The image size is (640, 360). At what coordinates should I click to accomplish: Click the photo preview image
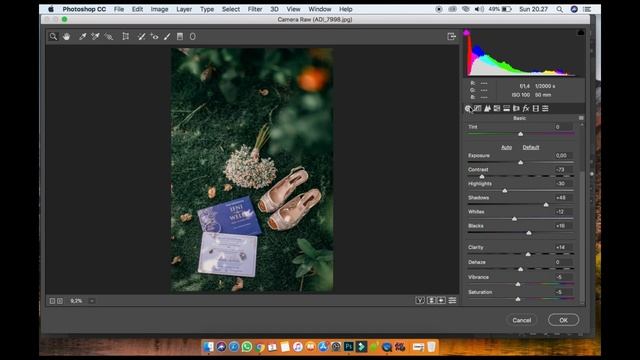coord(252,170)
